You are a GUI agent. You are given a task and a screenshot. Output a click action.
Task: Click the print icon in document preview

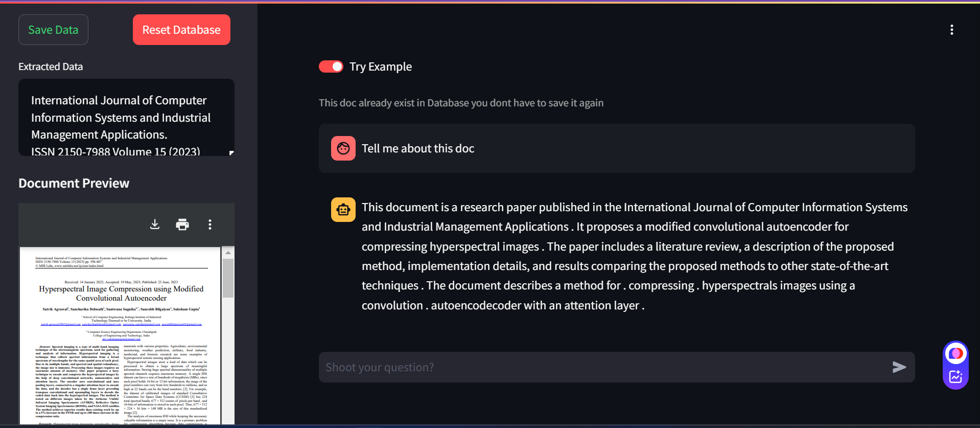pyautogui.click(x=182, y=224)
